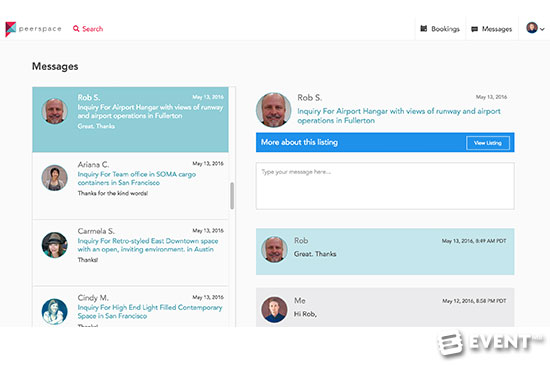Click May 12, 2016, 8:58 PM PDT timestamp
This screenshot has width=550, height=365.
tap(474, 301)
